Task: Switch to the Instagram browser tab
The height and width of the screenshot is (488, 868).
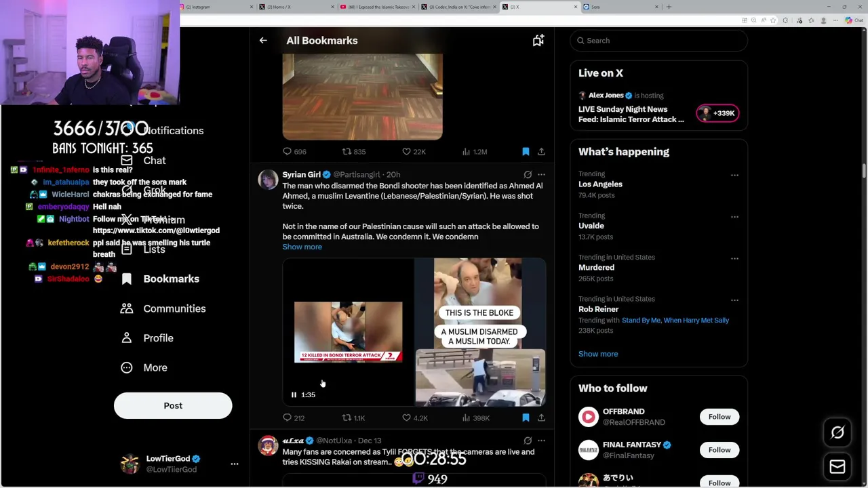Action: point(217,7)
